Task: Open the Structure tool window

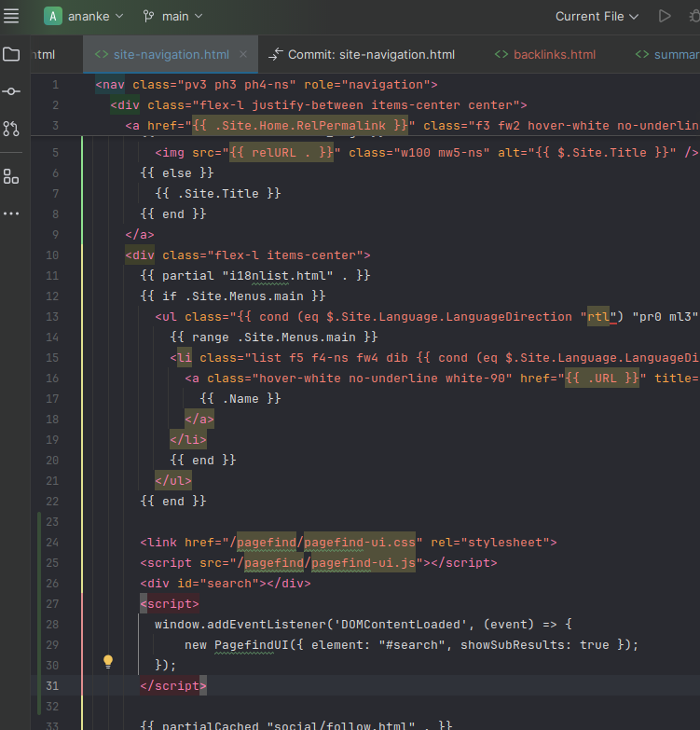Action: (x=11, y=176)
